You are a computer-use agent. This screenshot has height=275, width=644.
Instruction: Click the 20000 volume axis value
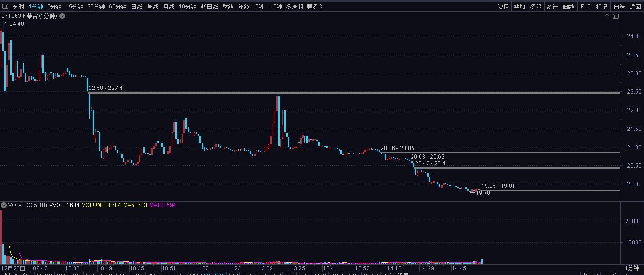[x=632, y=221]
